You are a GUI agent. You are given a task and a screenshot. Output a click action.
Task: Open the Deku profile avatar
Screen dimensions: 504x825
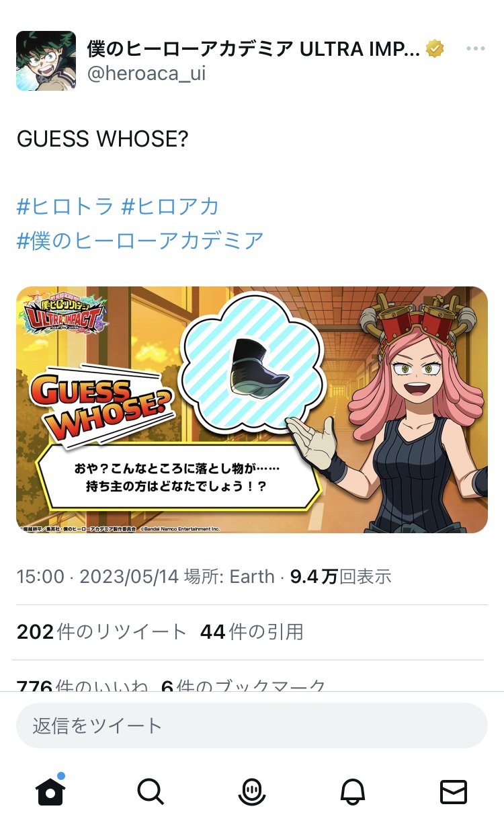pyautogui.click(x=46, y=61)
